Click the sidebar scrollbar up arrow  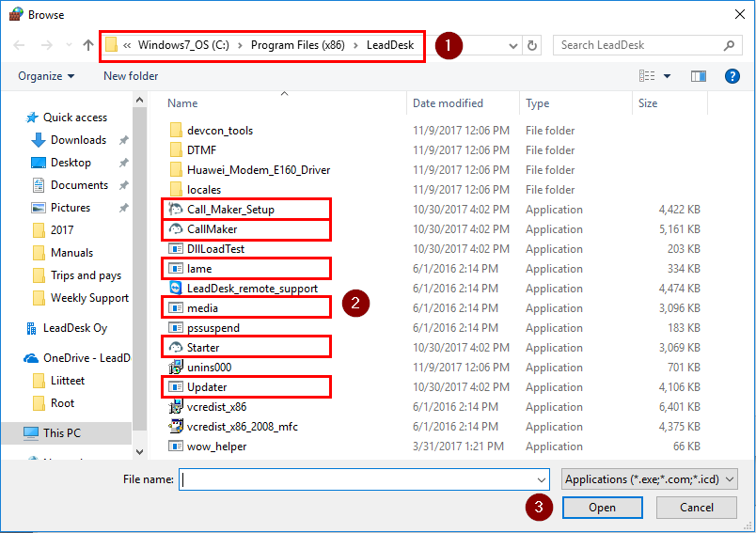(139, 100)
